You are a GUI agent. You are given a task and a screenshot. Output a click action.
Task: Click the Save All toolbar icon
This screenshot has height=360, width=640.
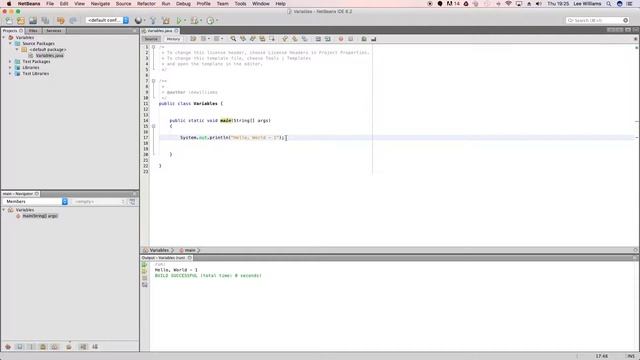click(45, 20)
